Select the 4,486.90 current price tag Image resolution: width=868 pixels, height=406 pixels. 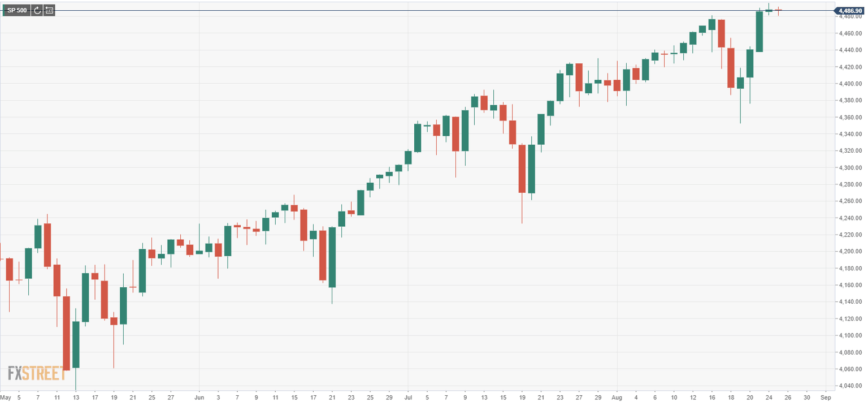(849, 11)
